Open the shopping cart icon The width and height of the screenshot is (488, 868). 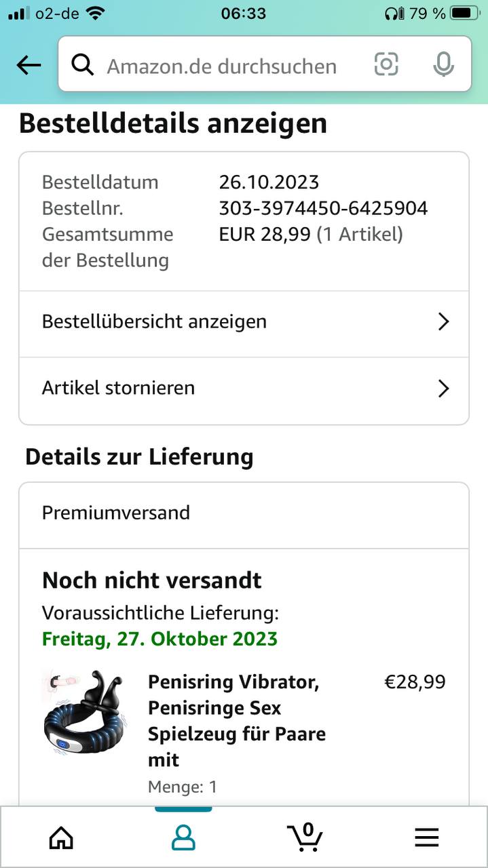coord(305,837)
